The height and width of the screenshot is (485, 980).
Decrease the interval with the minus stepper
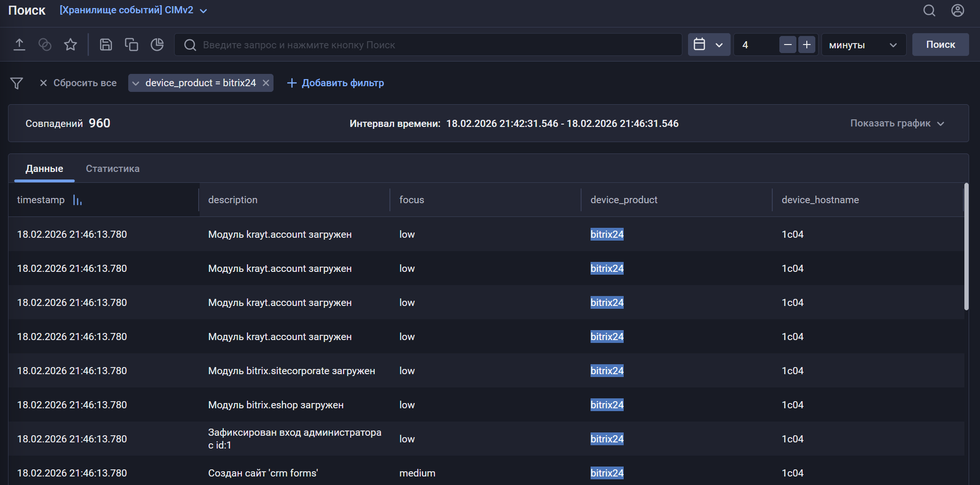tap(788, 44)
